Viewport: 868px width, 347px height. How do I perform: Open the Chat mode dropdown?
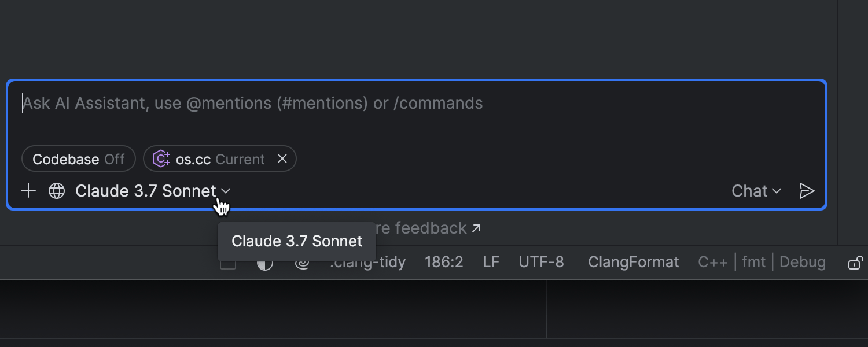(x=756, y=191)
